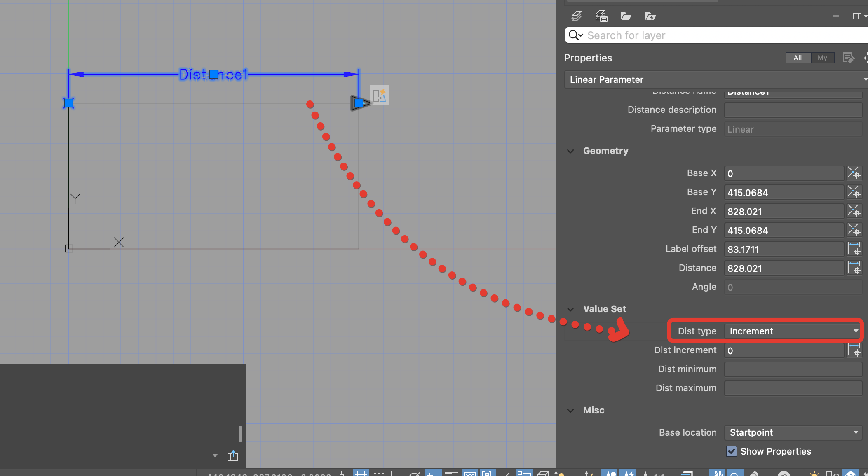Click the Dist increment value field
This screenshot has height=476, width=868.
pyautogui.click(x=784, y=350)
